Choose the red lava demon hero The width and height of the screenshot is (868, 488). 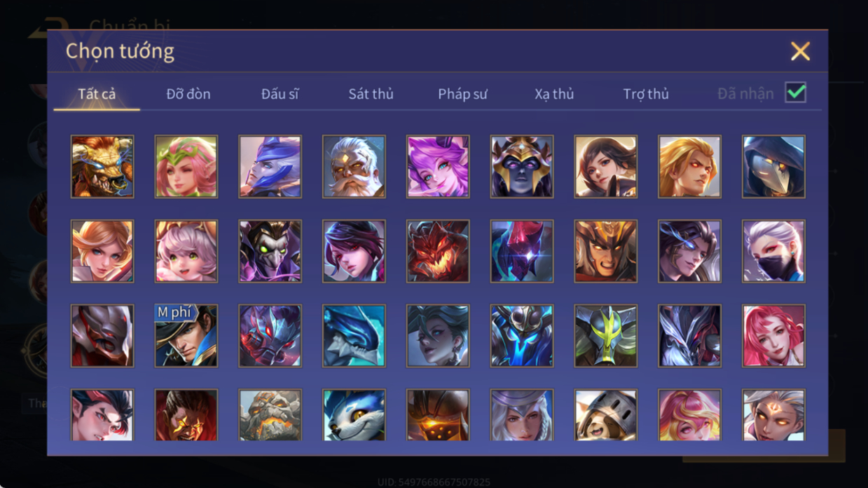click(438, 252)
